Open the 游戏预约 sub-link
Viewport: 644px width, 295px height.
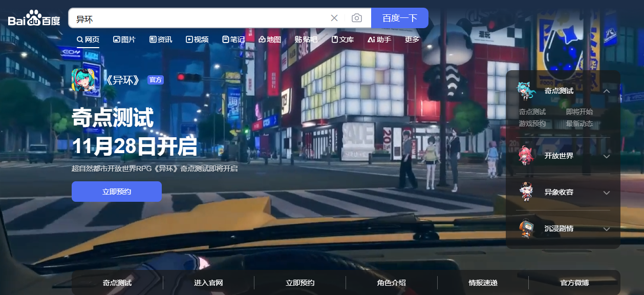tap(532, 123)
